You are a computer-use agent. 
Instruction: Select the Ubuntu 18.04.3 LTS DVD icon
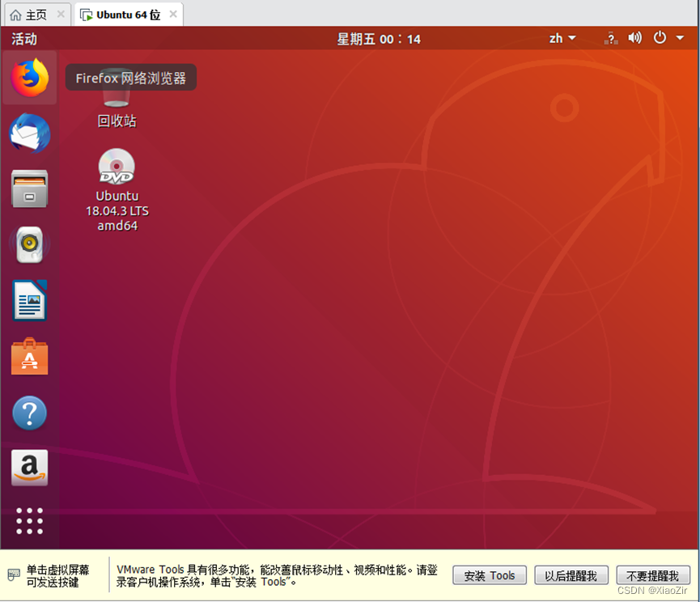[117, 190]
